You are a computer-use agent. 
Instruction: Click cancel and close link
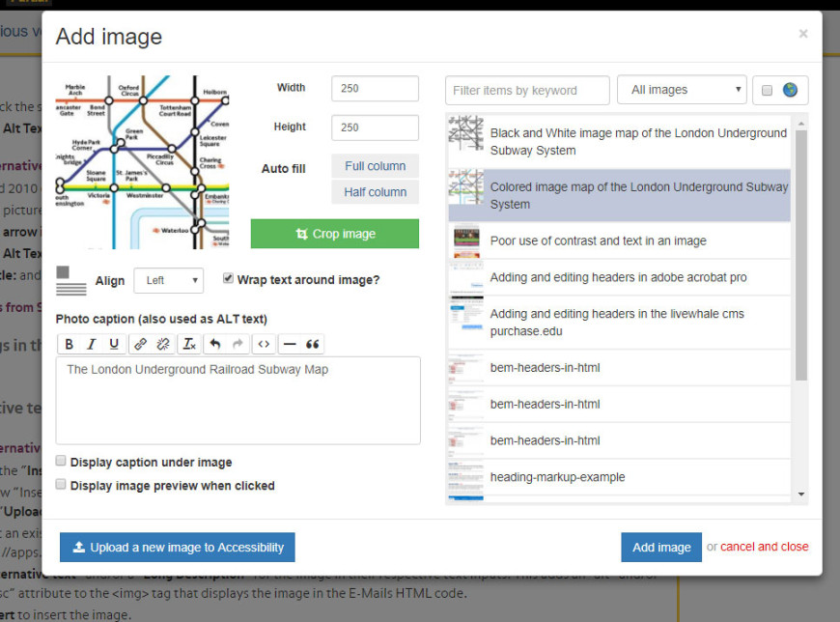tap(764, 547)
